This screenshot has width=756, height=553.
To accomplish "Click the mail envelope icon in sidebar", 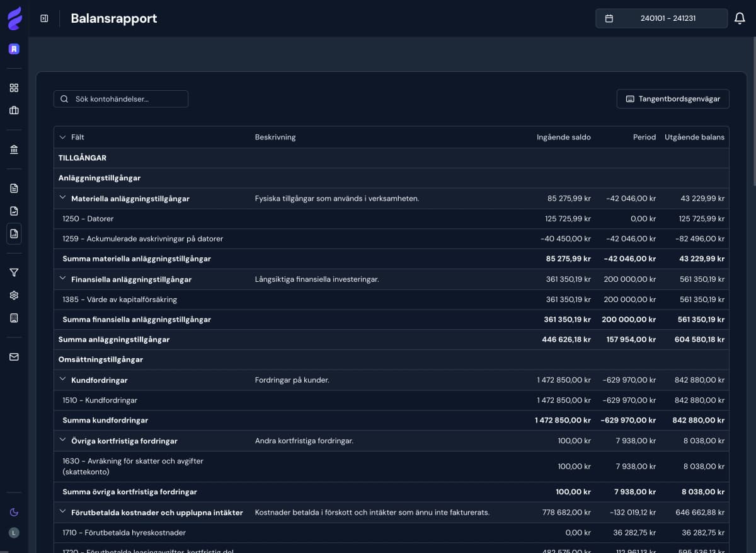I will [x=14, y=357].
